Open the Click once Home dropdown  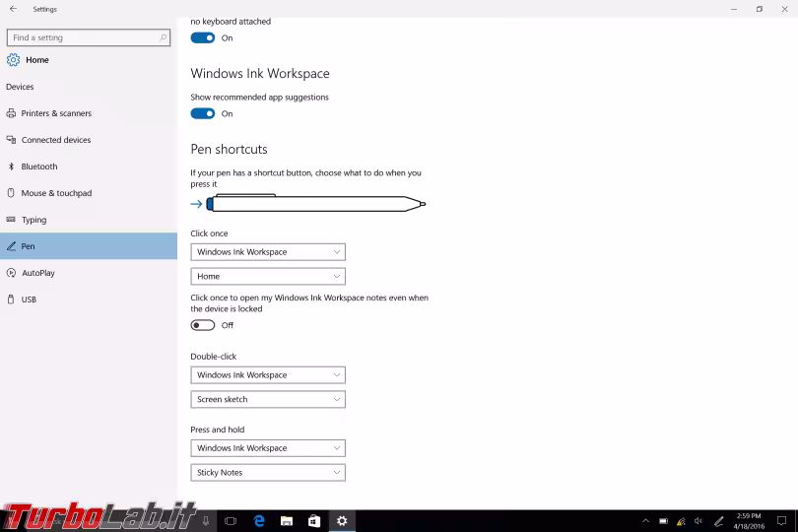[x=268, y=277]
